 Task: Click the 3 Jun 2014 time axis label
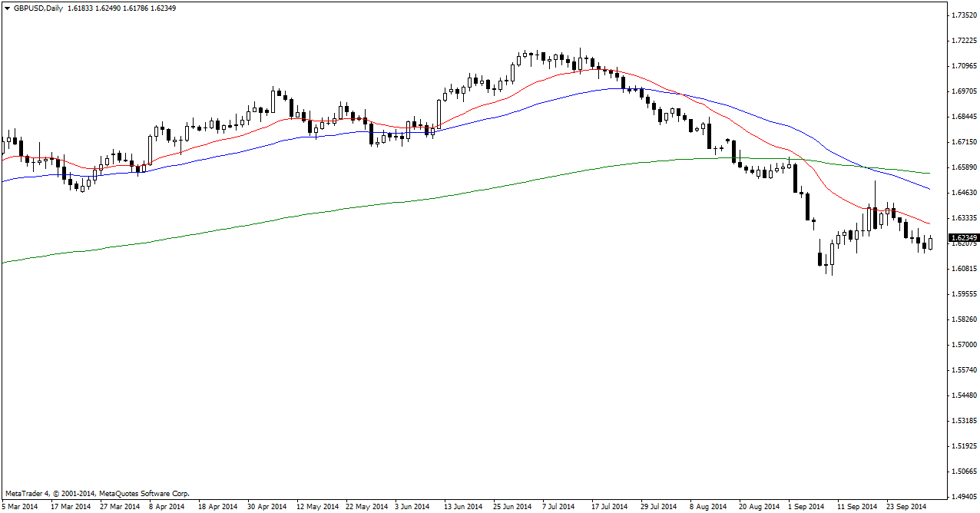(412, 507)
